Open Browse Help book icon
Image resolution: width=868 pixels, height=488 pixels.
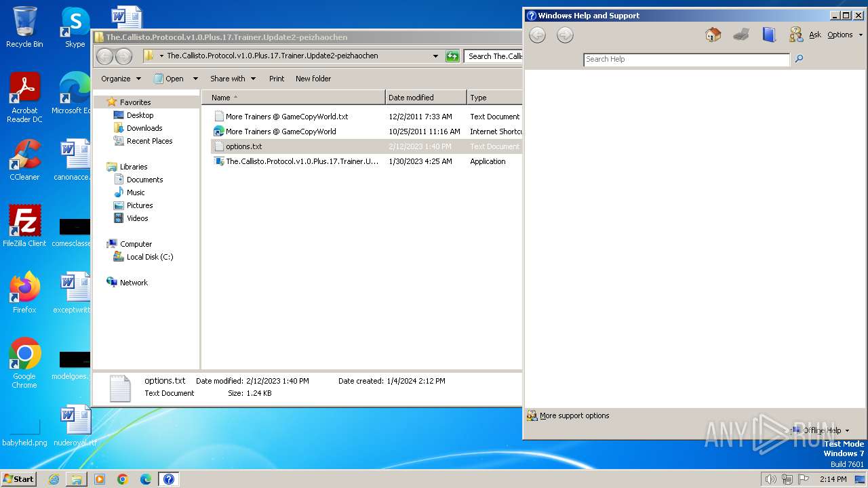click(768, 35)
